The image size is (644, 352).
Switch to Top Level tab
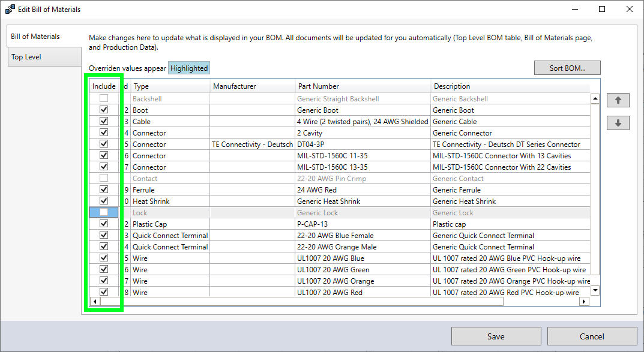pos(44,57)
